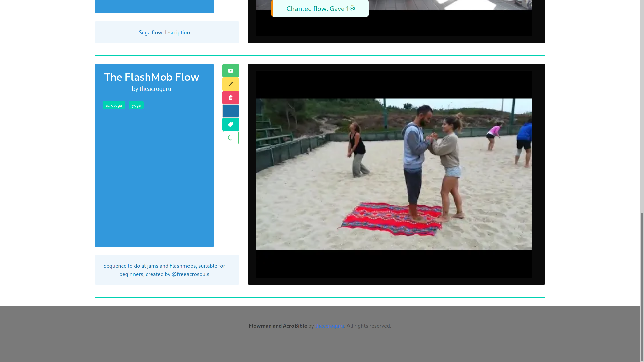Click the Chanted flow notification message
The height and width of the screenshot is (362, 644).
320,9
